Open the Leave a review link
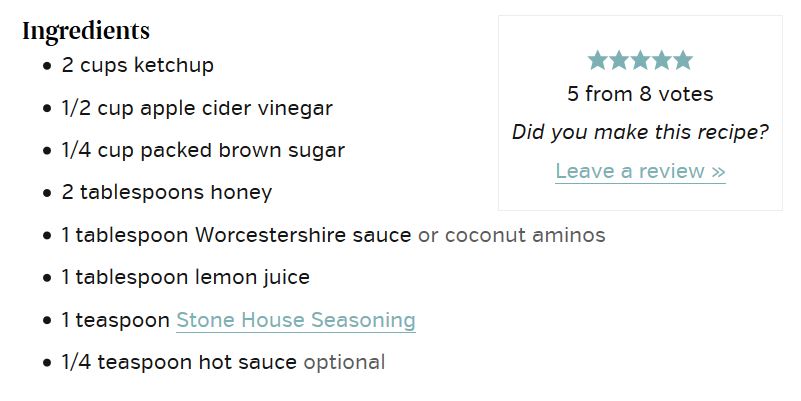 click(640, 171)
